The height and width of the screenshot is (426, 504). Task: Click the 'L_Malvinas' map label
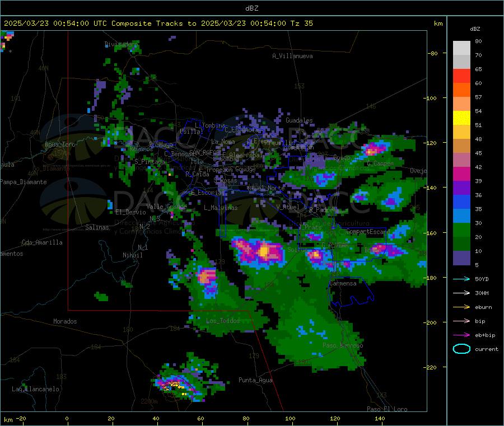[x=221, y=208]
